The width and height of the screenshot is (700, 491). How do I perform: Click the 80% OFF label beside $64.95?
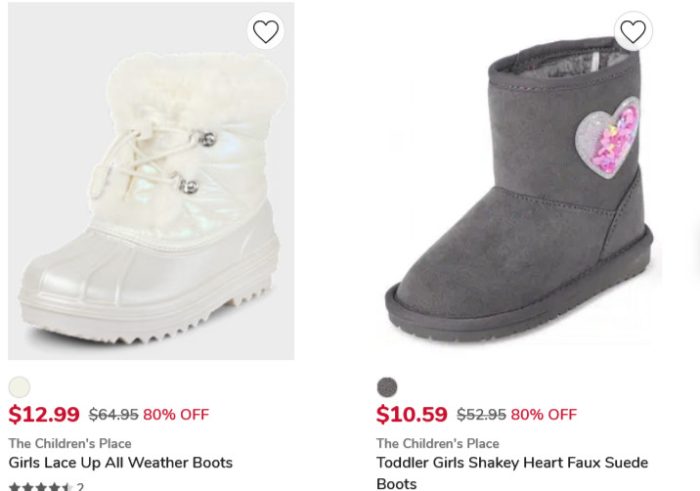click(176, 414)
